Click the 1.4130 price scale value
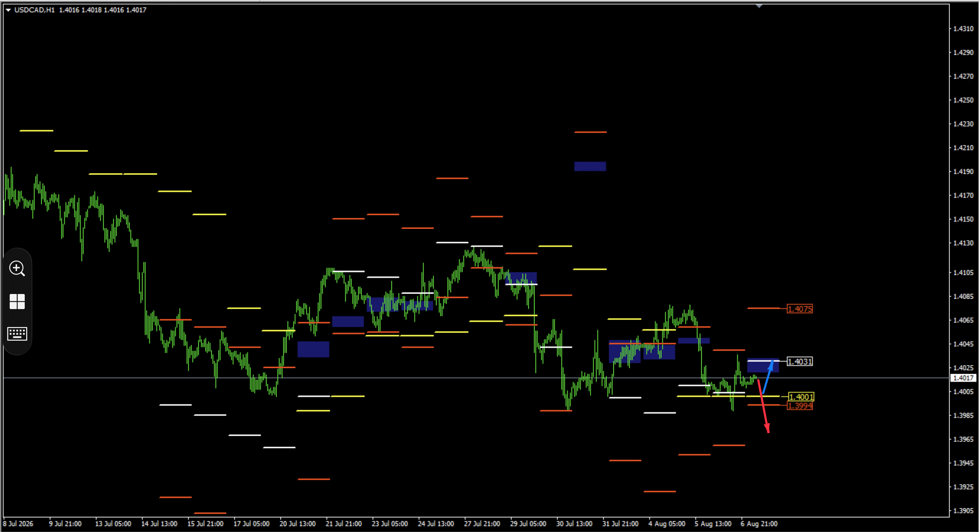980x532 pixels. [963, 243]
